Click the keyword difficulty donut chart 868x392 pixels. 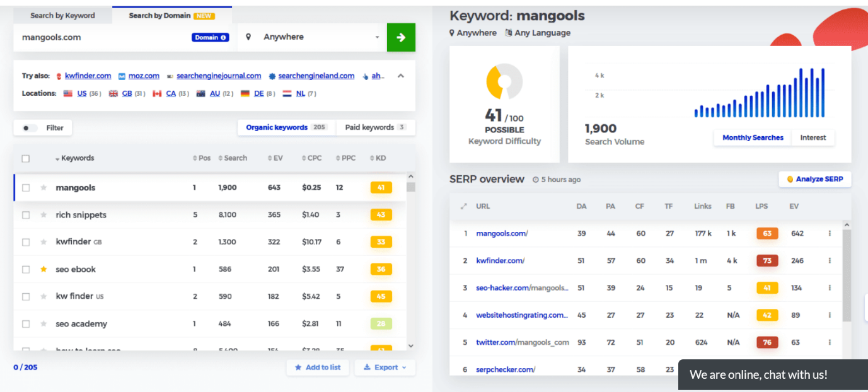[x=504, y=81]
